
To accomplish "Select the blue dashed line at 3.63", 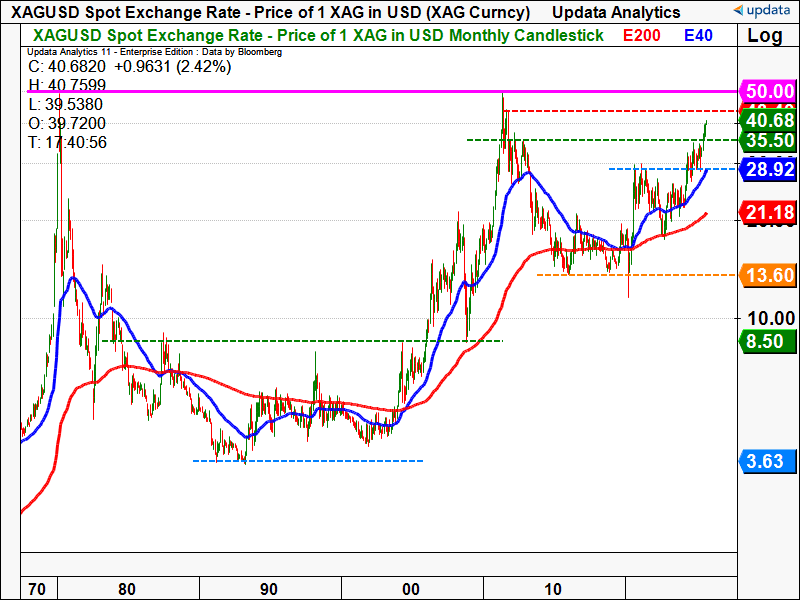I will [x=308, y=461].
